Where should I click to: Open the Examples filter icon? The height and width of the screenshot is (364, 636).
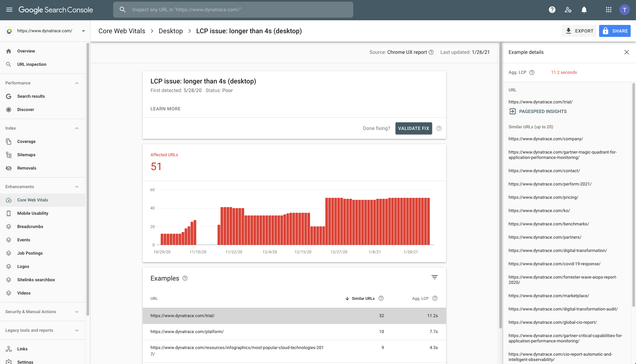pos(434,277)
